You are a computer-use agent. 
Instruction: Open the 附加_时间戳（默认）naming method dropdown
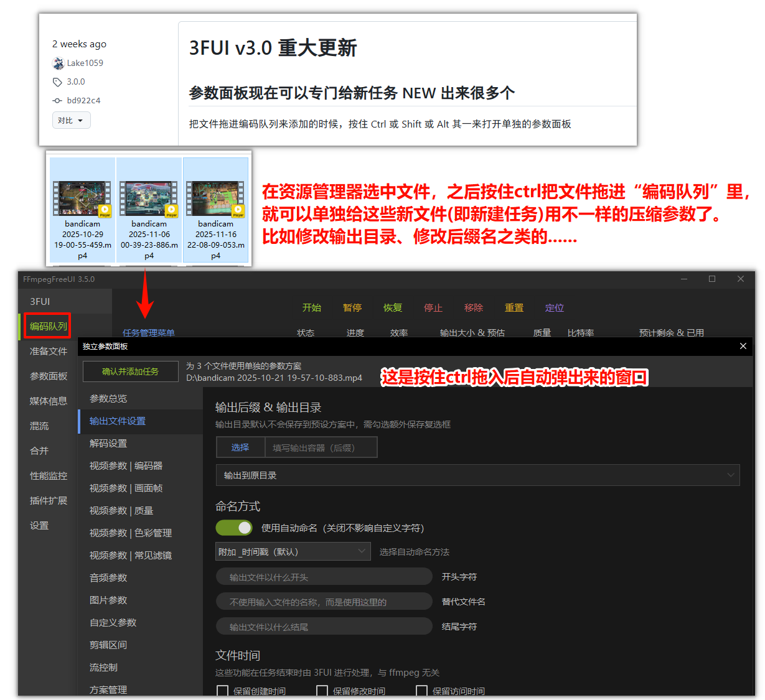coord(293,551)
